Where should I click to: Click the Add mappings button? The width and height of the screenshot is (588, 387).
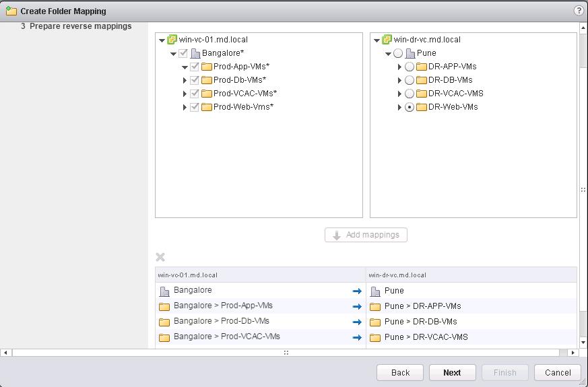click(366, 235)
